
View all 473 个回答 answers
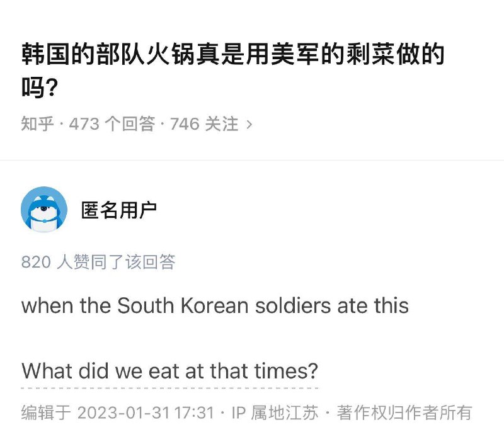pyautogui.click(x=111, y=124)
